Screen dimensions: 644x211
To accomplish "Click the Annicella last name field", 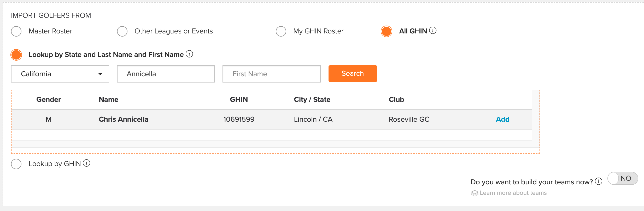I will point(166,74).
